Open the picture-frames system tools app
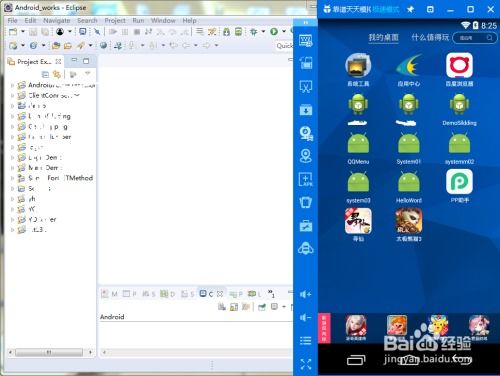500x376 pixels. click(358, 65)
